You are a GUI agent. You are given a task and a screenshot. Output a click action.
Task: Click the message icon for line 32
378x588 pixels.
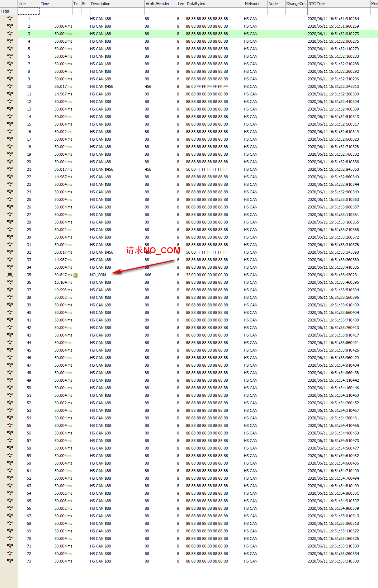click(10, 252)
